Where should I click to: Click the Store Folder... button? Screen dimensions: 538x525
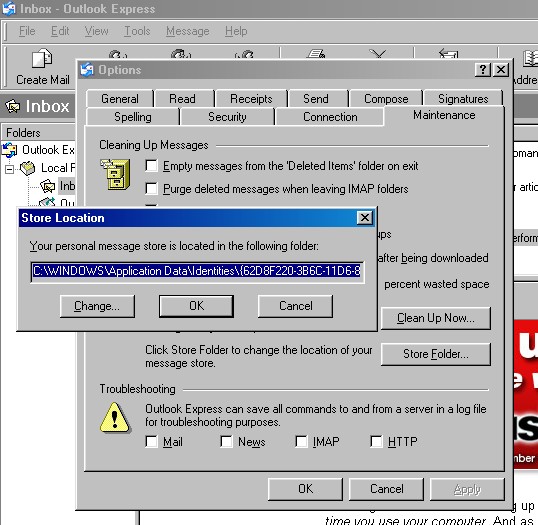coord(436,354)
